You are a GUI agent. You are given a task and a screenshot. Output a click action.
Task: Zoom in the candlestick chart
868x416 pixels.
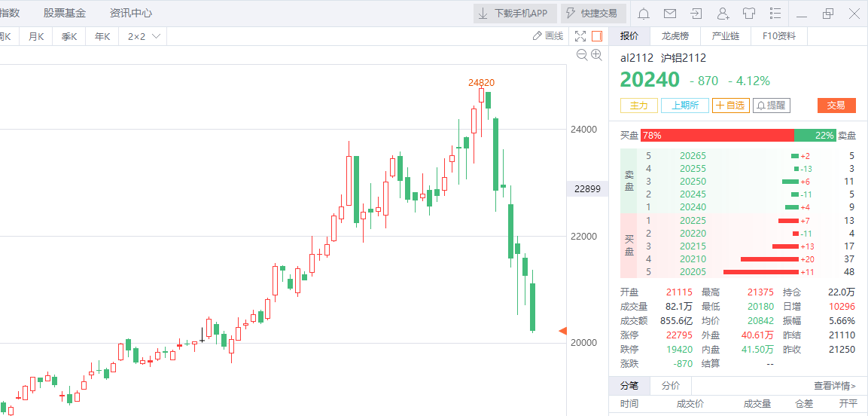click(597, 54)
